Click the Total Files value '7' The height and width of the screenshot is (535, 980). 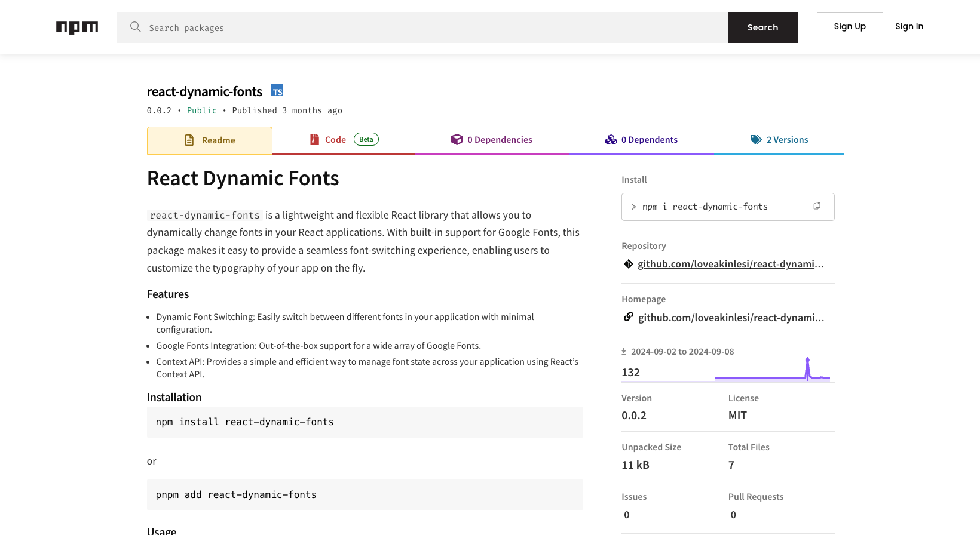tap(731, 465)
